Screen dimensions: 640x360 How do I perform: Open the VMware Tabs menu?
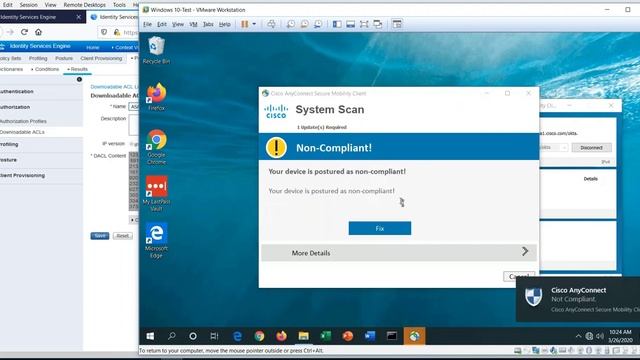(208, 24)
